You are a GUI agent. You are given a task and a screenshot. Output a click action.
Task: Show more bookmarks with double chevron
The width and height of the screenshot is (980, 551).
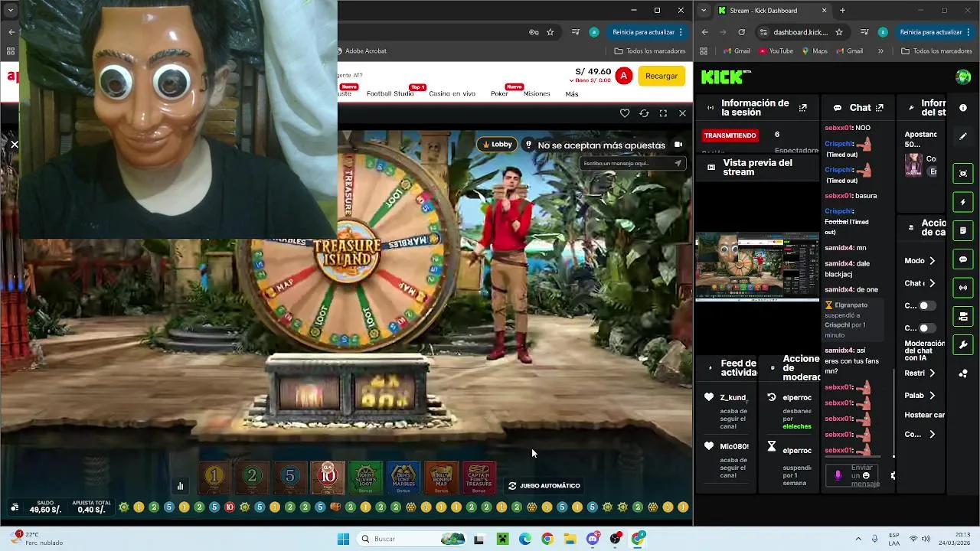coord(880,51)
